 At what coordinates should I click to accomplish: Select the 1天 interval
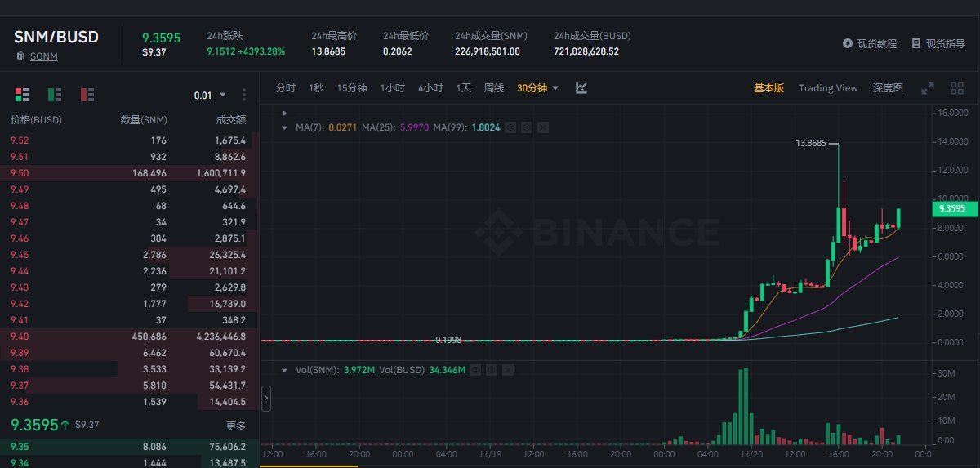[464, 88]
